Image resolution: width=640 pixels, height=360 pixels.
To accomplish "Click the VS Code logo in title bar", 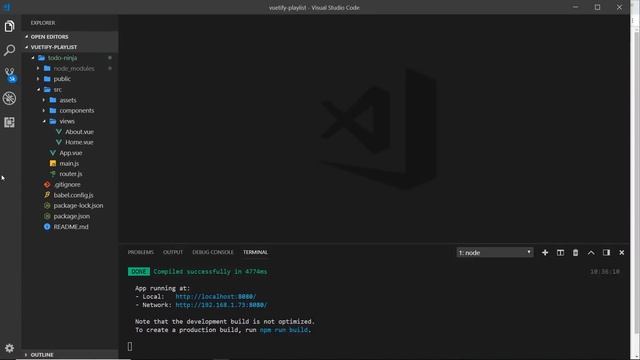I will coord(7,7).
